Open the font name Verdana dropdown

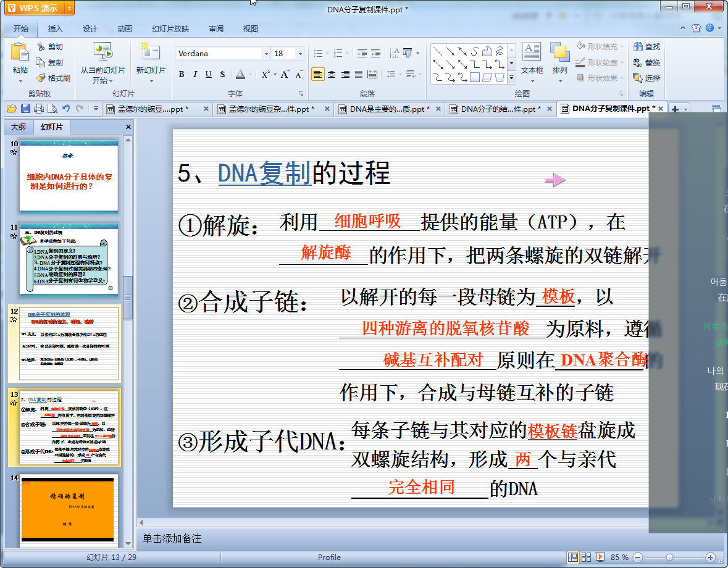click(x=267, y=54)
